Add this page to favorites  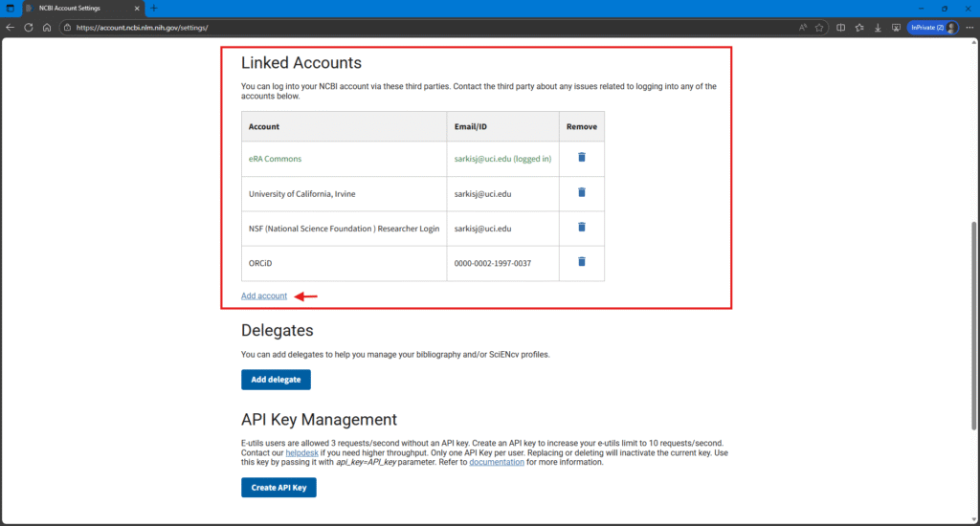pos(819,28)
